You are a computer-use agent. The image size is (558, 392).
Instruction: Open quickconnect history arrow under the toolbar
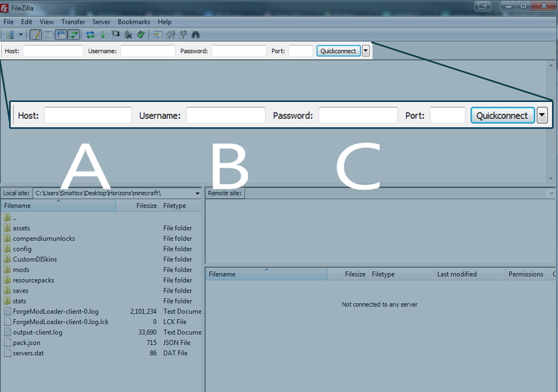point(366,51)
